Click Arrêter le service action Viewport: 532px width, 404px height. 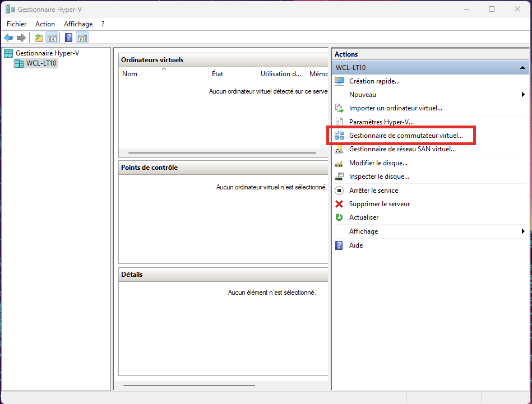tap(373, 191)
